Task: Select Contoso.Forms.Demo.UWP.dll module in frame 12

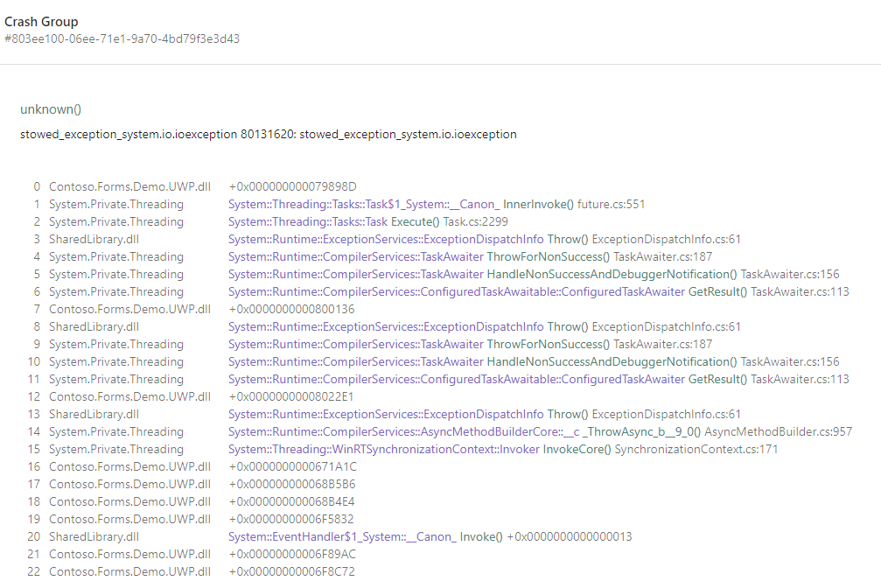Action: pos(129,396)
